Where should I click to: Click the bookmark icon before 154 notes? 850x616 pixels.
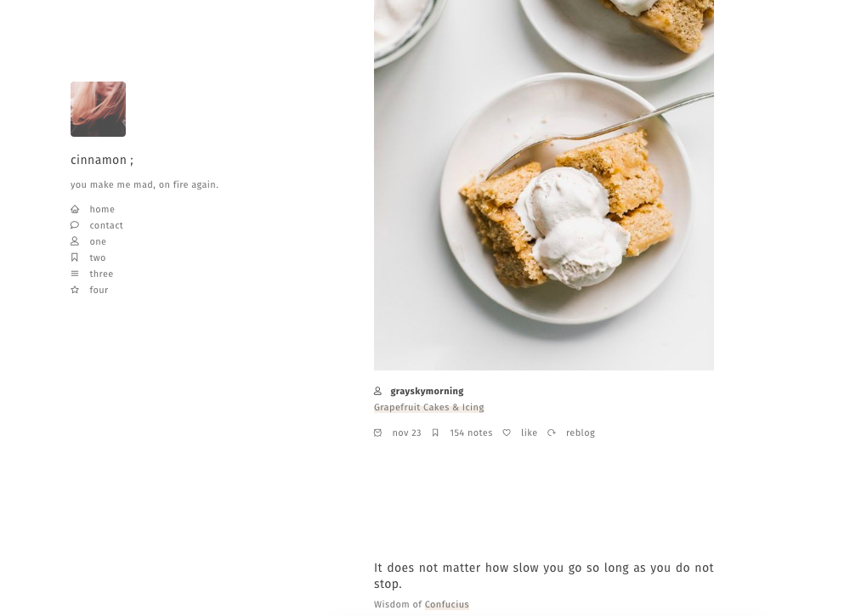(x=435, y=432)
